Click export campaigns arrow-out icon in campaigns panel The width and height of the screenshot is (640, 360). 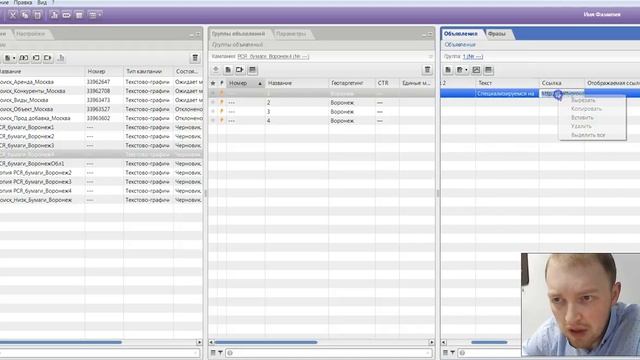48,58
